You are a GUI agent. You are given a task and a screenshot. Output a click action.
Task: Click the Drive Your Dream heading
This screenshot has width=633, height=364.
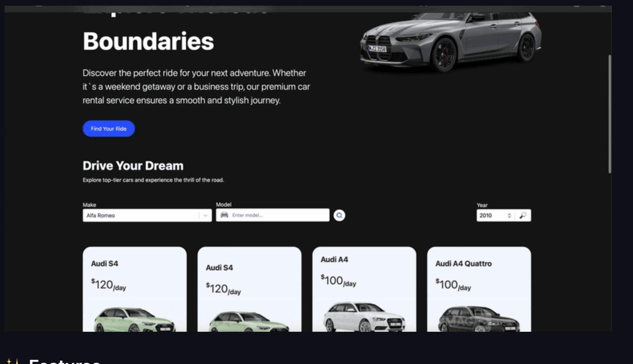pyautogui.click(x=133, y=166)
